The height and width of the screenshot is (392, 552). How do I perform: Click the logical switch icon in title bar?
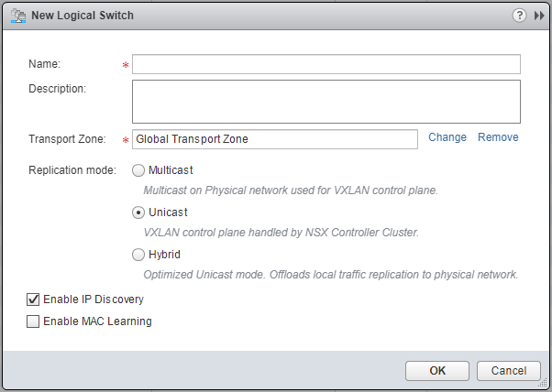click(x=17, y=16)
